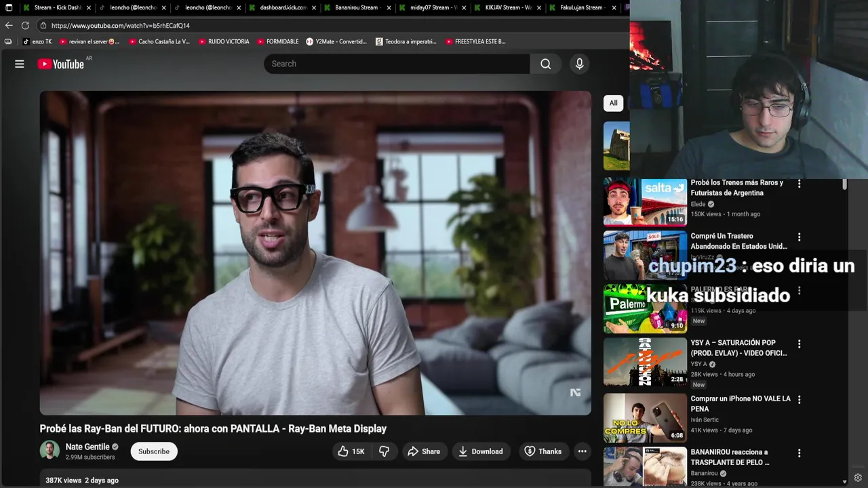The width and height of the screenshot is (868, 488).
Task: Reload the page with the refresh icon
Action: [x=25, y=25]
